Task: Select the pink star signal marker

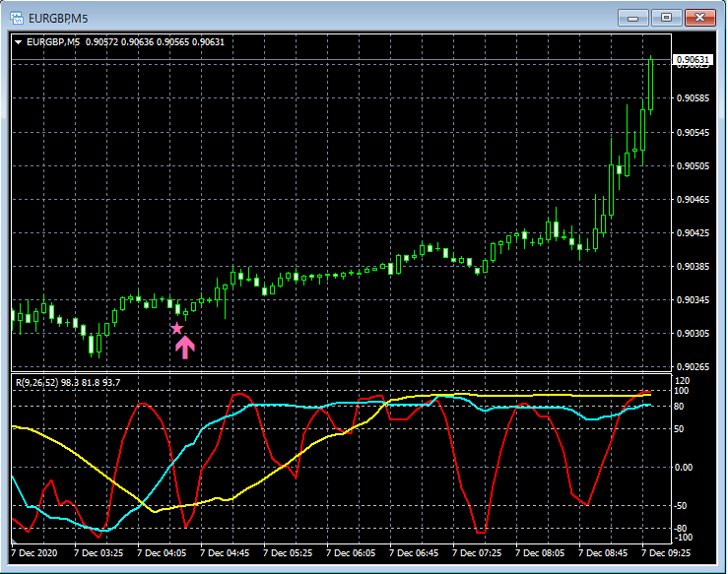Action: (176, 328)
